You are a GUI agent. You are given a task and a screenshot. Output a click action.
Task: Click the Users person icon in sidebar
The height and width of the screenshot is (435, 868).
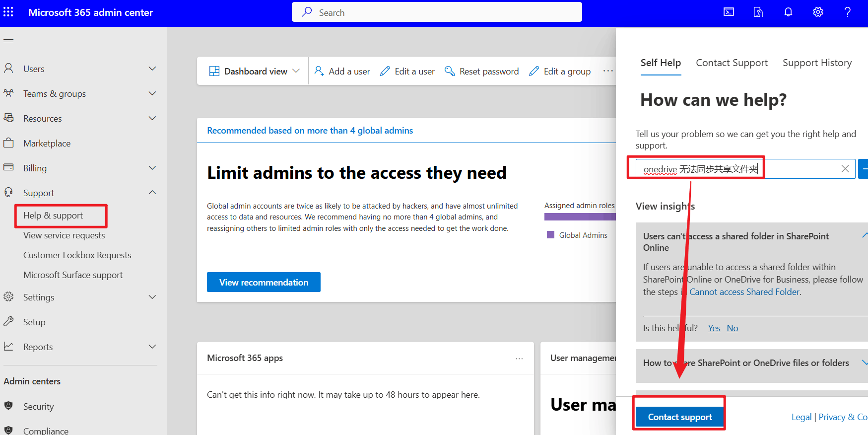tap(8, 69)
